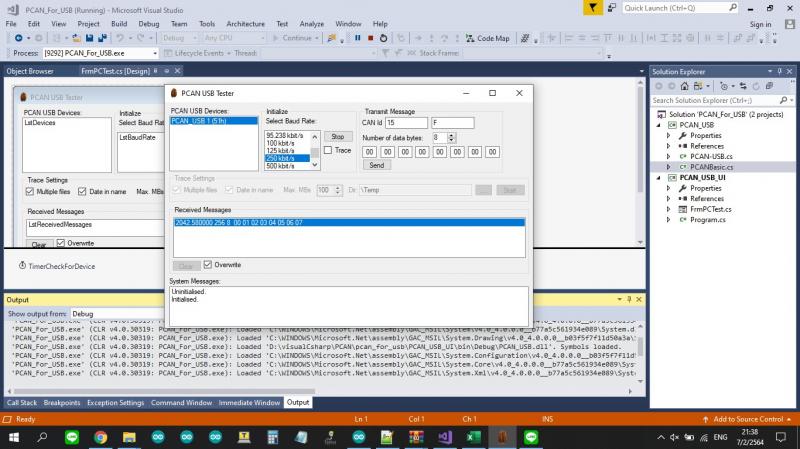Open Pending Changes Filter clock icon
Image resolution: width=800 pixels, height=449 pixels.
[723, 86]
